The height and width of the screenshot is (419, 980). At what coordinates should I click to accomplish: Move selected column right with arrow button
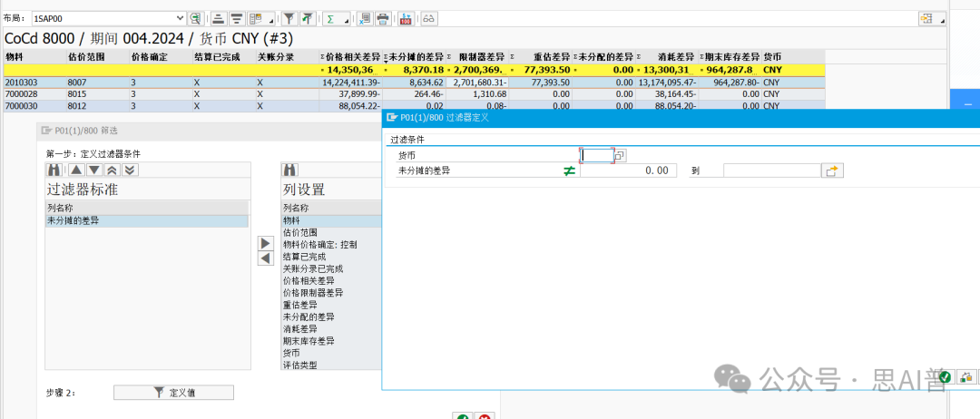point(266,243)
